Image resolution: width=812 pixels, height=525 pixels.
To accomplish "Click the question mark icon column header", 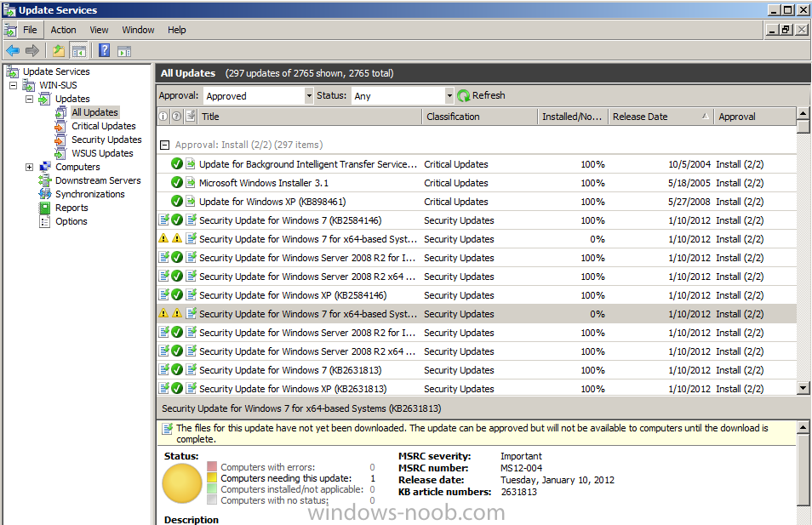I will [x=176, y=117].
